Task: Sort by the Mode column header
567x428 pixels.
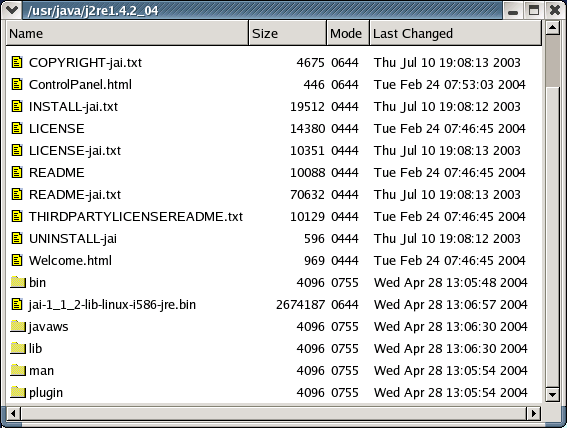Action: pyautogui.click(x=348, y=33)
